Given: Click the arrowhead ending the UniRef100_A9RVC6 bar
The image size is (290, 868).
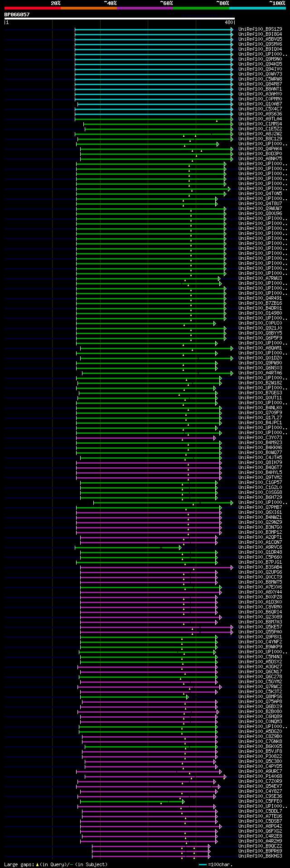Looking at the screenshot, I should [180, 547].
